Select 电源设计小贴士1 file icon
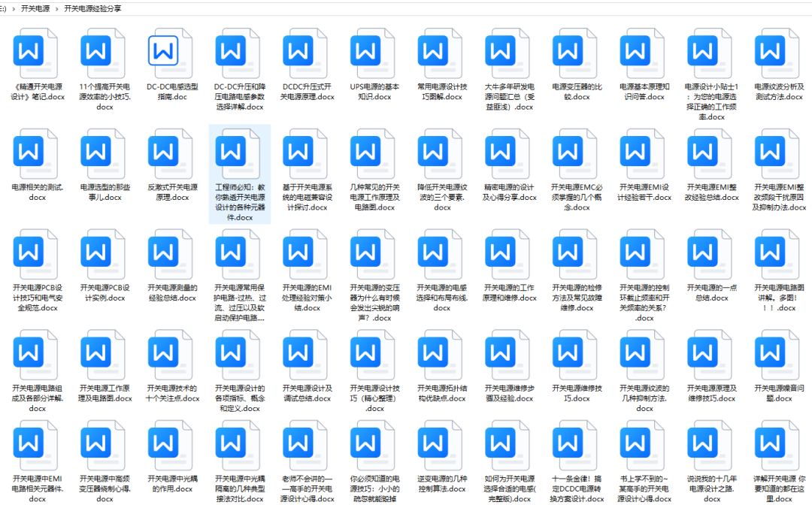The image size is (812, 505). pos(710,53)
